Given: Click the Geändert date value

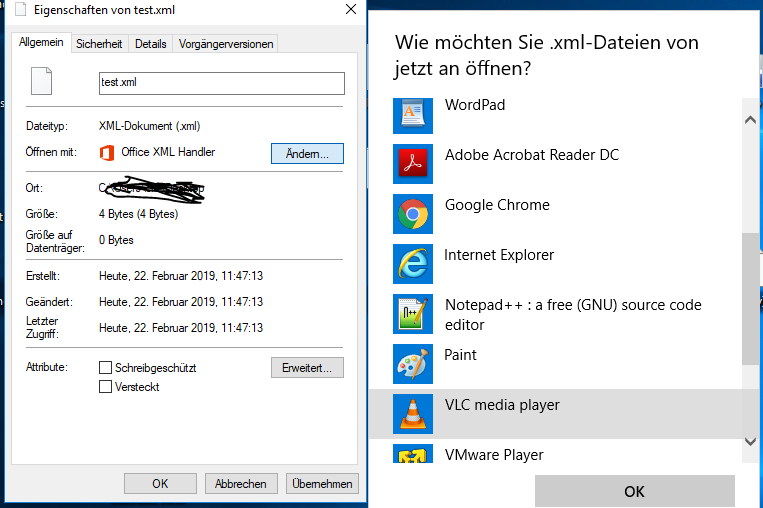Looking at the screenshot, I should [181, 302].
